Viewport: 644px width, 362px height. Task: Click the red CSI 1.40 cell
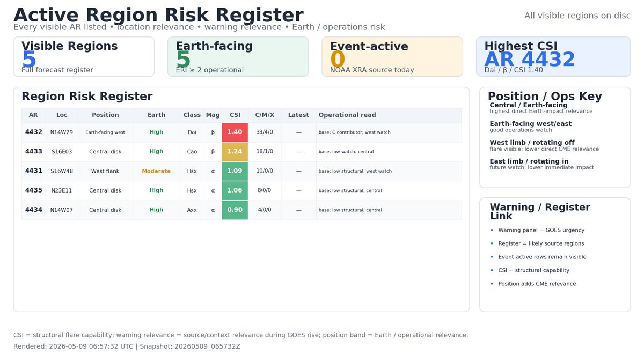point(235,132)
